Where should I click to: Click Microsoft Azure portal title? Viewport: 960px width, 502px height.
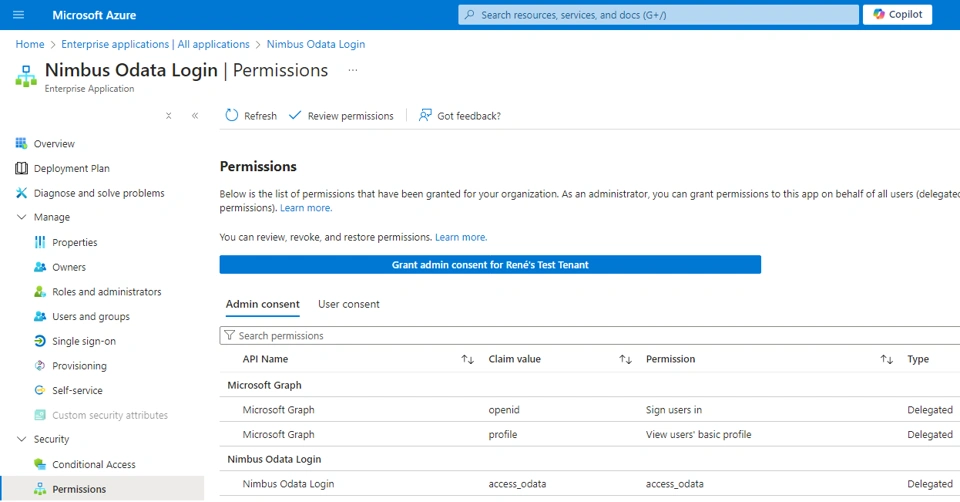(x=94, y=15)
